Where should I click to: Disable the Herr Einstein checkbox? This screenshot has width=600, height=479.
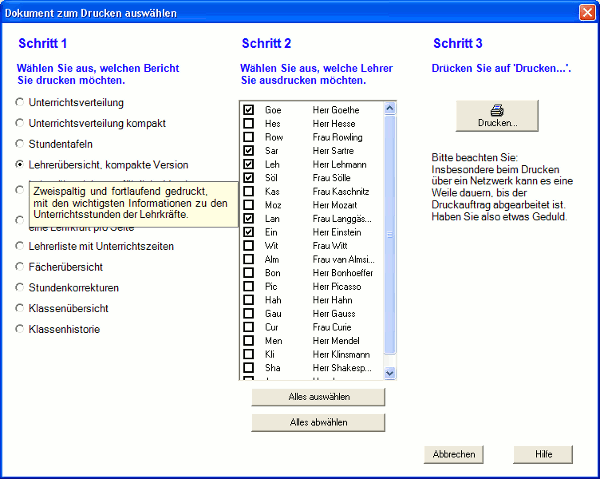point(249,232)
